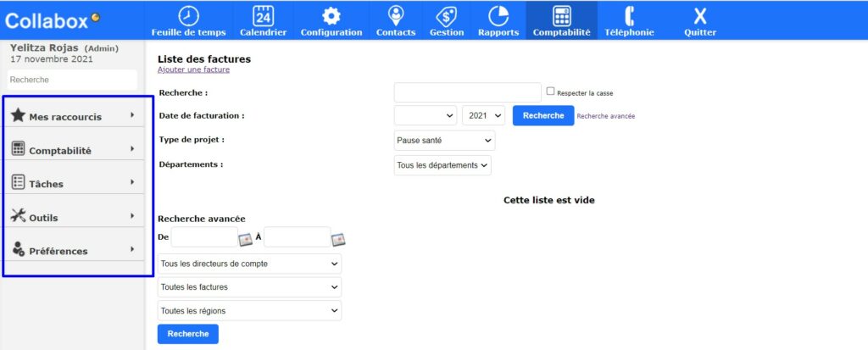Click the Téléphonie phone icon
Viewport: 868px width, 350px height.
click(x=629, y=15)
